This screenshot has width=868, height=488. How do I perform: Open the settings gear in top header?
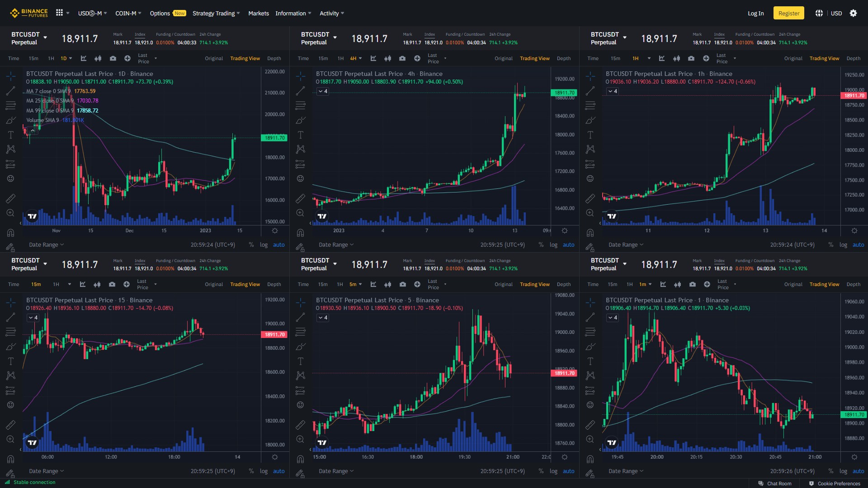[853, 13]
